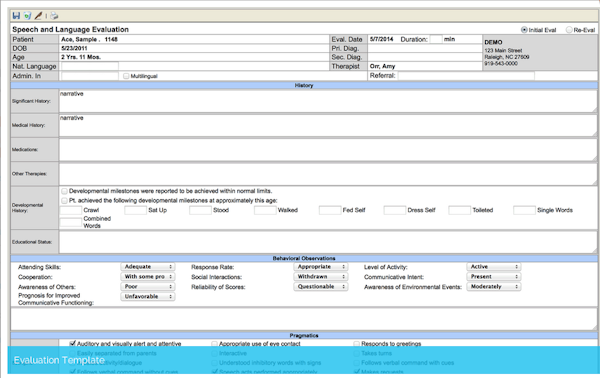Viewport: 600px width, 378px height.
Task: Click into the Significant History text area
Action: 328,101
